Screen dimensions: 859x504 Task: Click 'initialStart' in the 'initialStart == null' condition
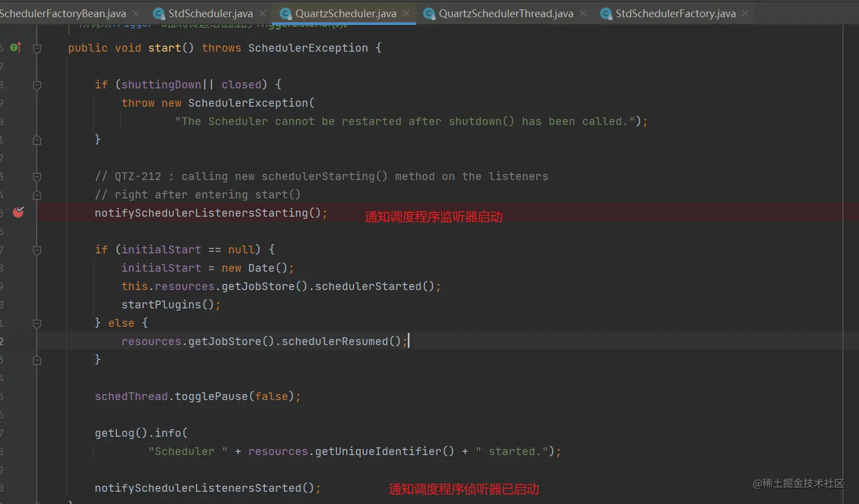[x=161, y=250]
